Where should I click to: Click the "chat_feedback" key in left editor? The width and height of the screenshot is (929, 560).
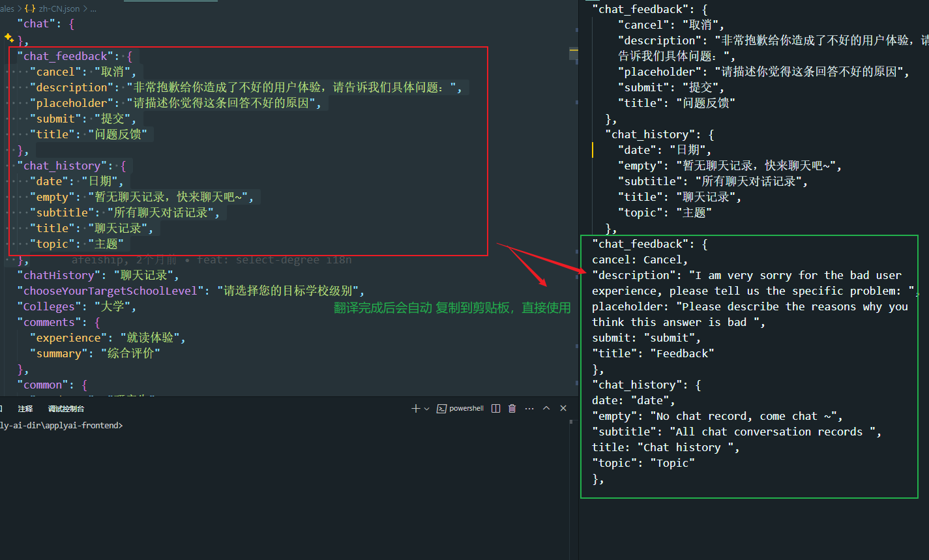(65, 56)
